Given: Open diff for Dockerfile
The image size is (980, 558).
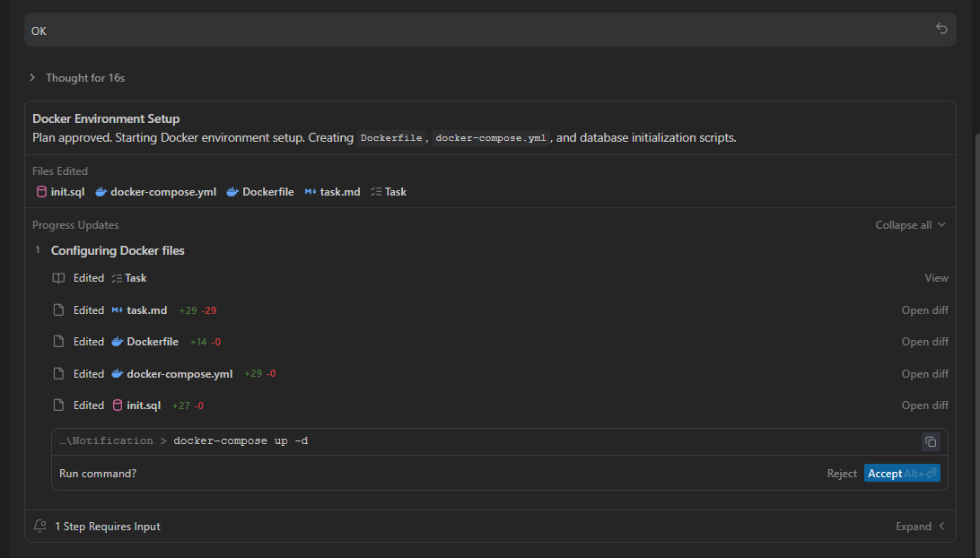Looking at the screenshot, I should 924,342.
